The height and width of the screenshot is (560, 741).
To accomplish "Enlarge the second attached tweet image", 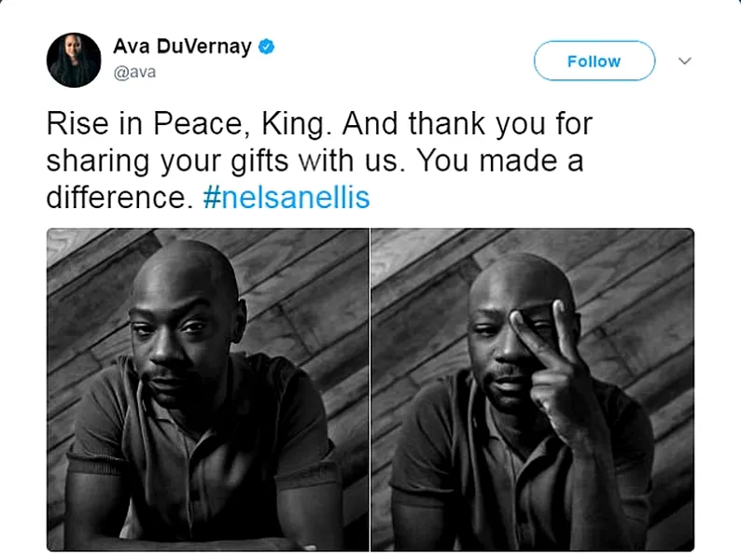I will [x=532, y=389].
